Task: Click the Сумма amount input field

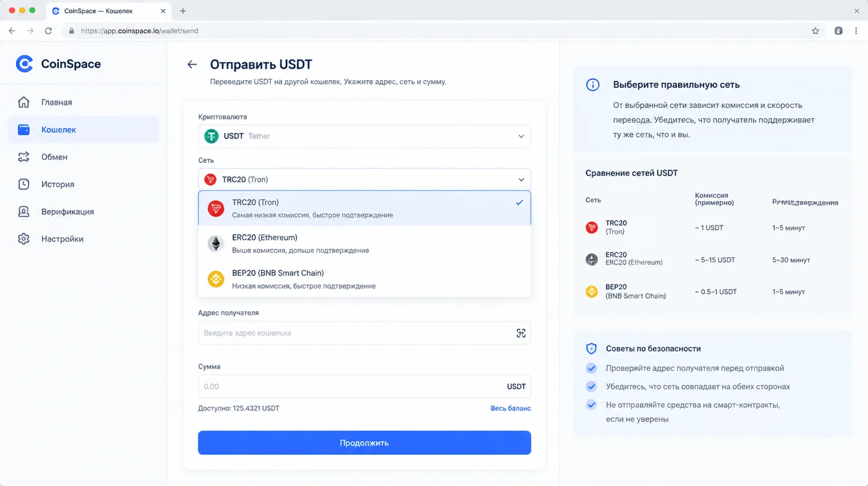Action: pyautogui.click(x=364, y=386)
